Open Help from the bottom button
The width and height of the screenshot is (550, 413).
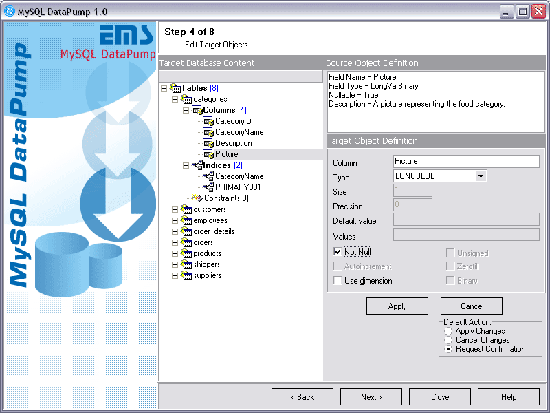509,397
